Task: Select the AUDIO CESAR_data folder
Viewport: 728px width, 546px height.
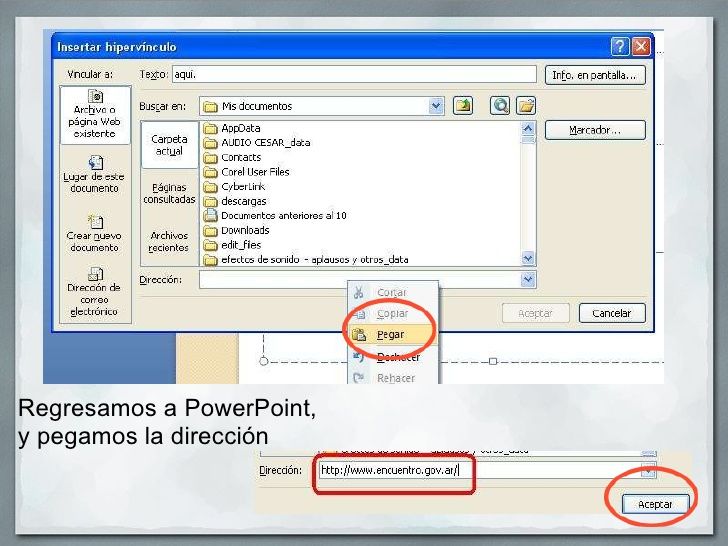Action: coord(257,143)
